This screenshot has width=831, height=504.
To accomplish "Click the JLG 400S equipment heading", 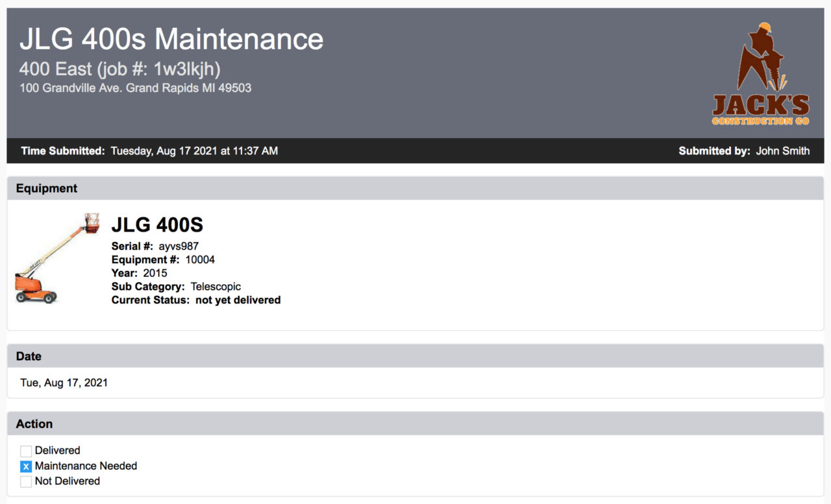I will tap(157, 225).
